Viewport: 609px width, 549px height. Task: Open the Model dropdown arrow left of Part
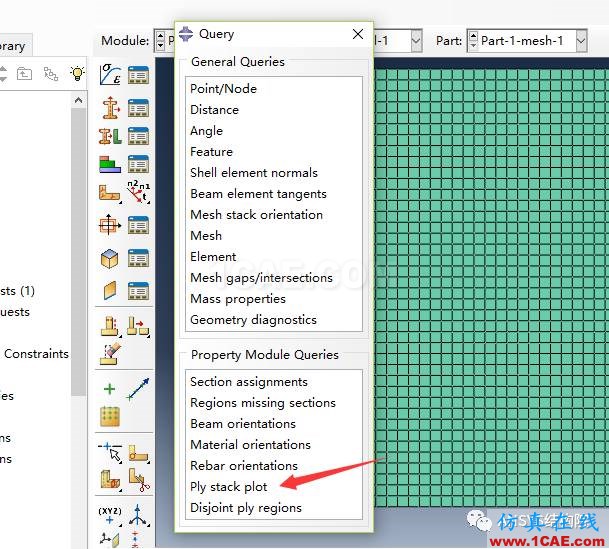click(x=416, y=40)
